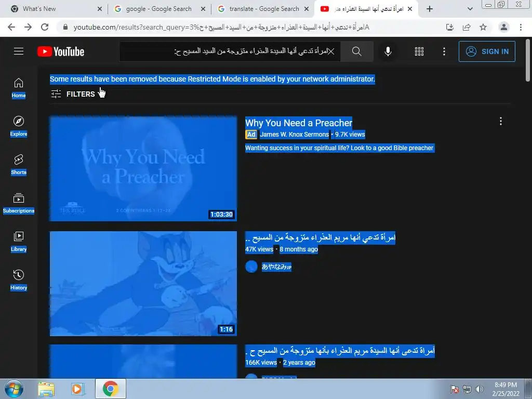Open the network icon in system tray
Screen dimensions: 532x399
467,389
